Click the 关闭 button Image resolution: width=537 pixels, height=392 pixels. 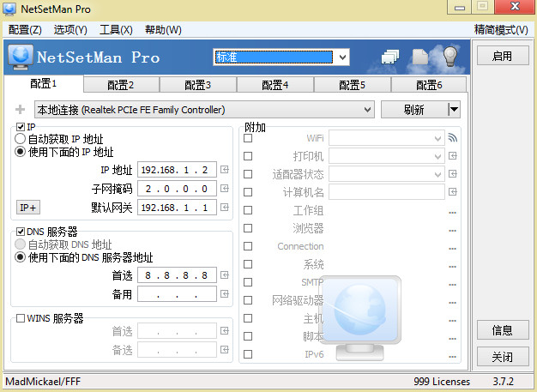[503, 357]
